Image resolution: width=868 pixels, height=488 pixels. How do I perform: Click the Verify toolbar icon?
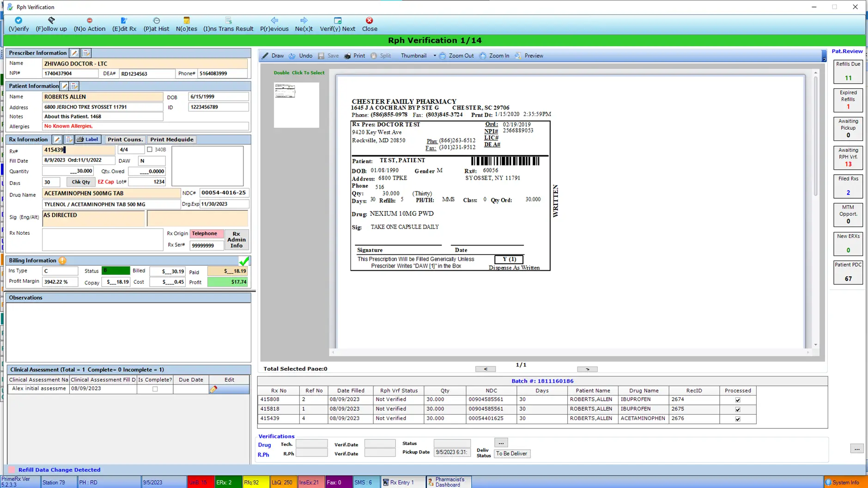click(x=18, y=24)
